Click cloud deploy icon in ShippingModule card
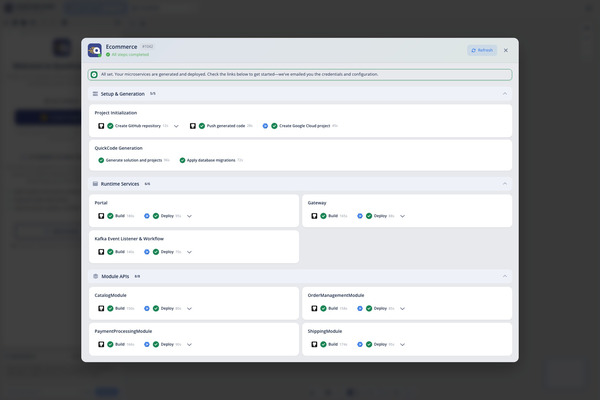600x400 pixels. click(360, 344)
